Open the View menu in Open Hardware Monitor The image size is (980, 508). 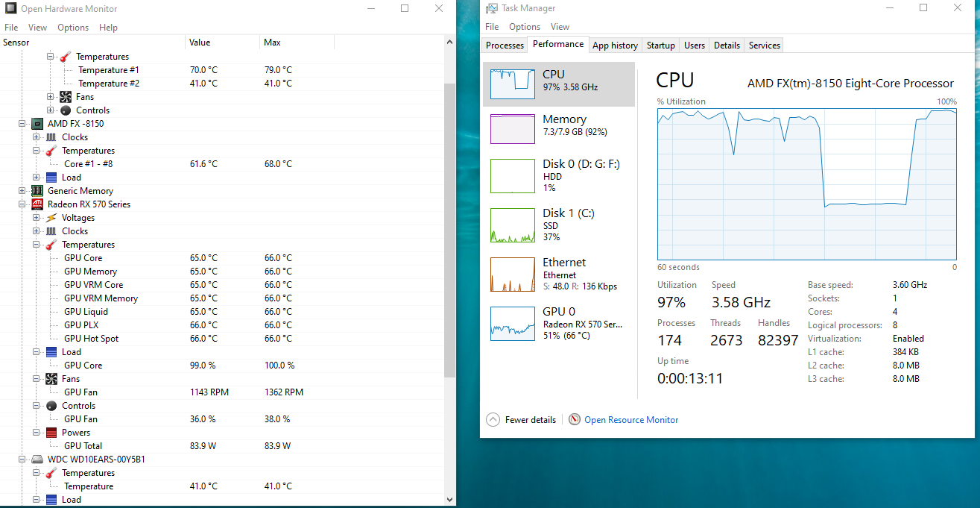(x=37, y=28)
